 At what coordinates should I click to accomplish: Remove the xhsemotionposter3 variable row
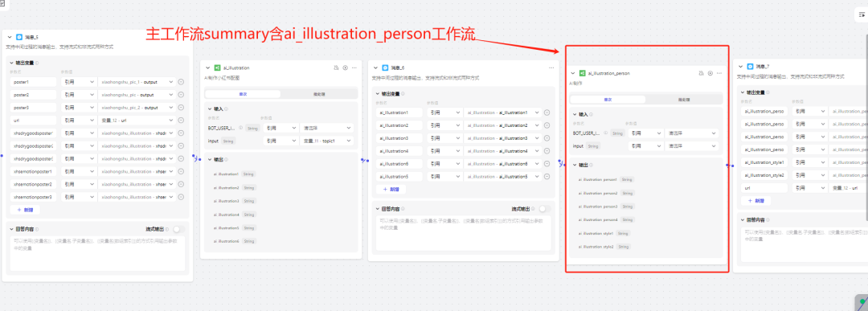point(181,197)
